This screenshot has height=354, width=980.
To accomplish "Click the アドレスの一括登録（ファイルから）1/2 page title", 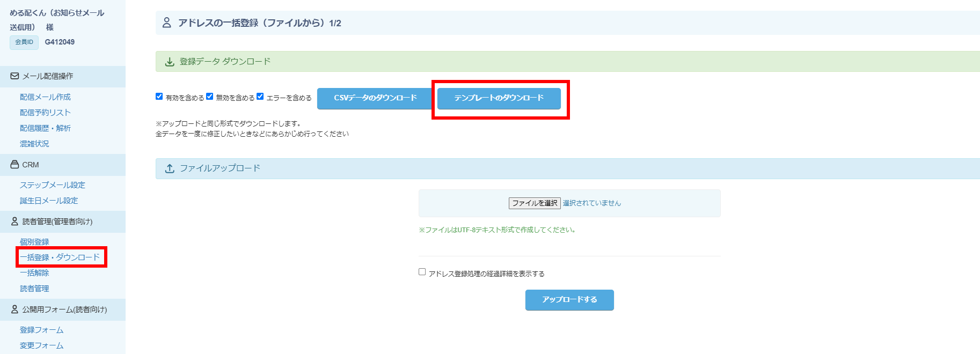I will [x=260, y=23].
